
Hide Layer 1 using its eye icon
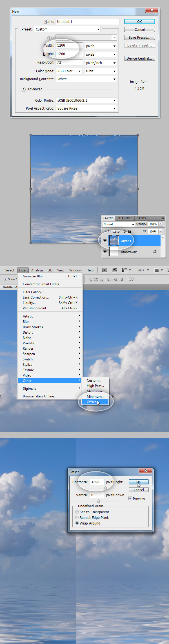point(105,240)
